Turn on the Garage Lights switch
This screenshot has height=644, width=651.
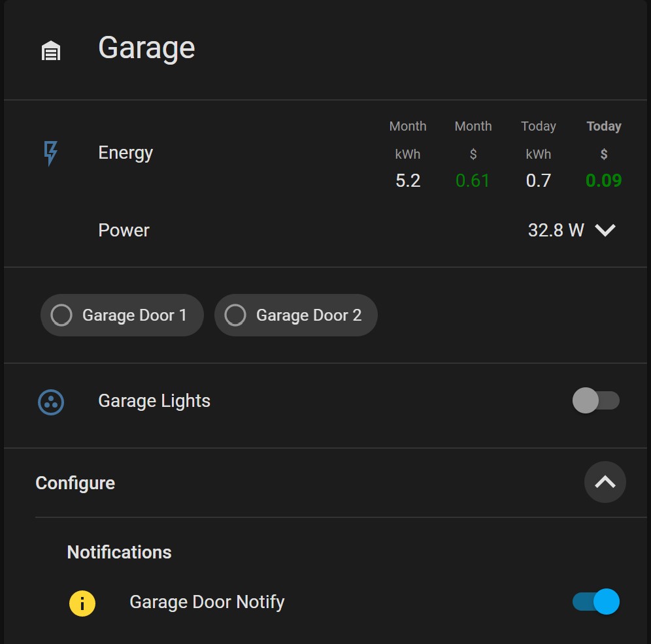click(596, 400)
